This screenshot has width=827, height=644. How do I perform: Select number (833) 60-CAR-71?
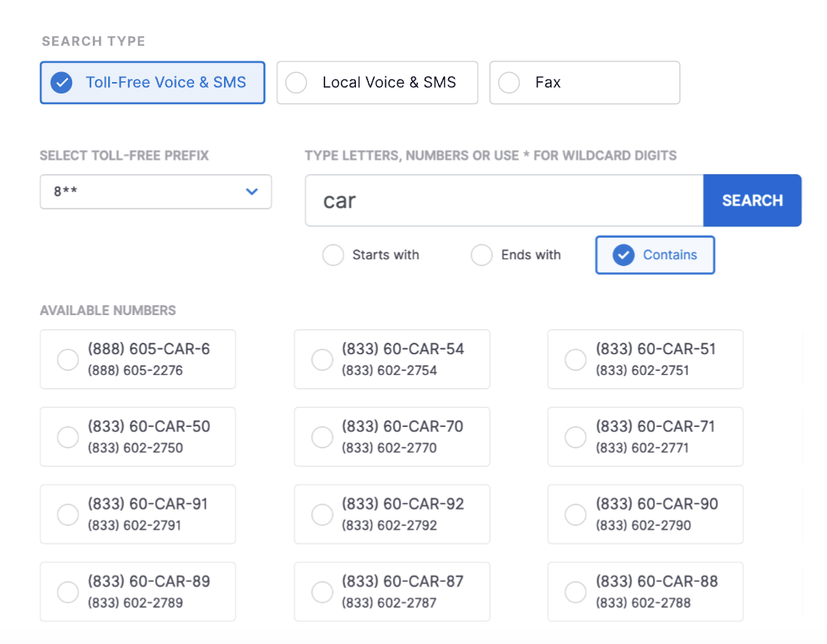pyautogui.click(x=644, y=437)
